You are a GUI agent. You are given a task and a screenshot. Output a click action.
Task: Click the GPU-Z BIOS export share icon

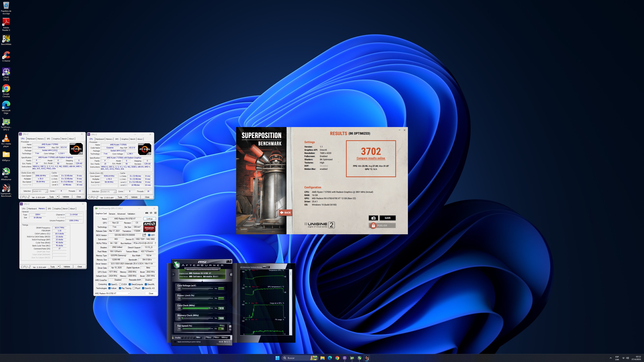[144, 235]
